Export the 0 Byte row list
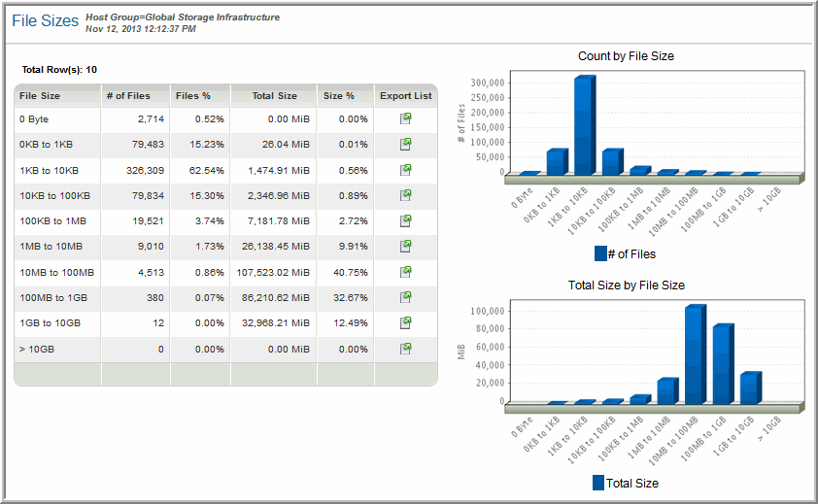This screenshot has height=504, width=818. coord(405,119)
